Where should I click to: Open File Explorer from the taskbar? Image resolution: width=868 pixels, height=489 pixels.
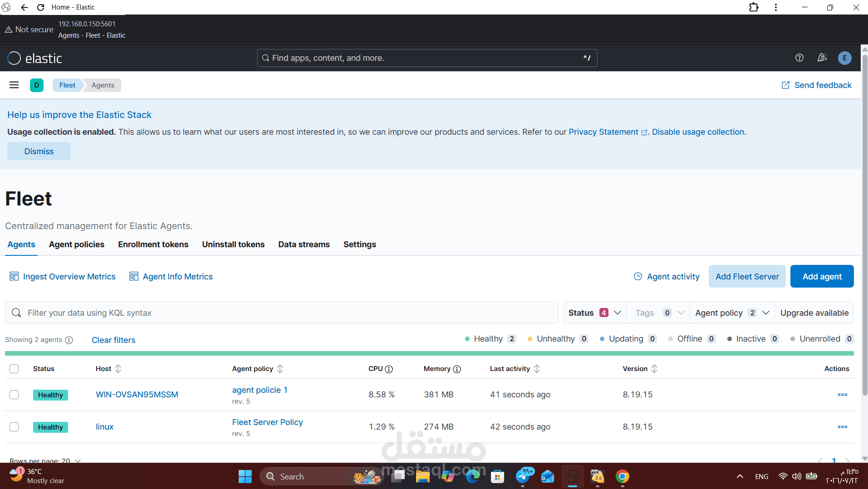[x=422, y=476]
